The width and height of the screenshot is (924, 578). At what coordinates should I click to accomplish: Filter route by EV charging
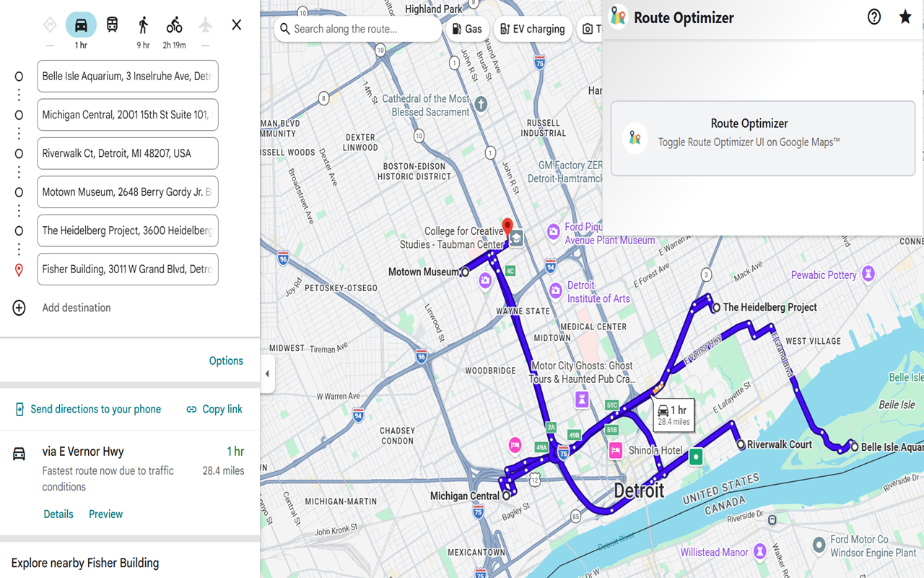[533, 29]
